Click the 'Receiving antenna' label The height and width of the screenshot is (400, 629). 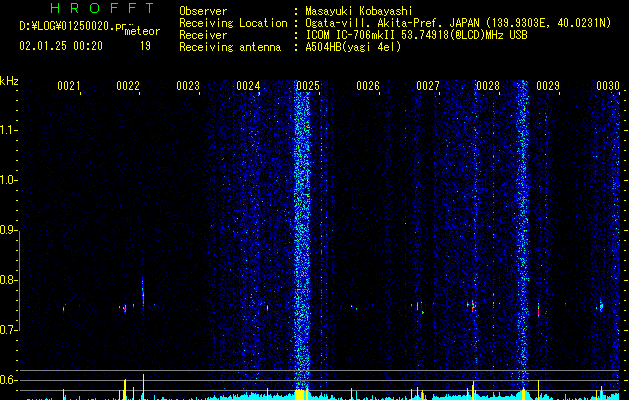tap(230, 47)
